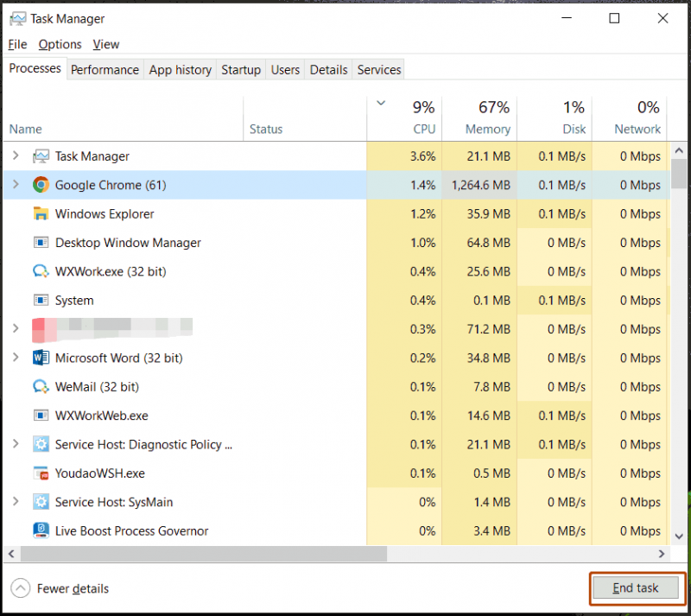Screen dimensions: 691x616
Task: Click the 71.2 MB memory value
Action: 489,329
